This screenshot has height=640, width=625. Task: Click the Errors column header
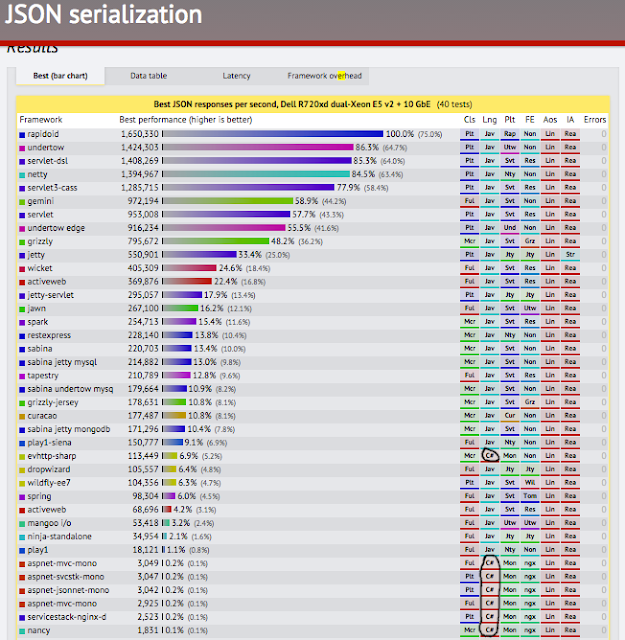point(595,120)
